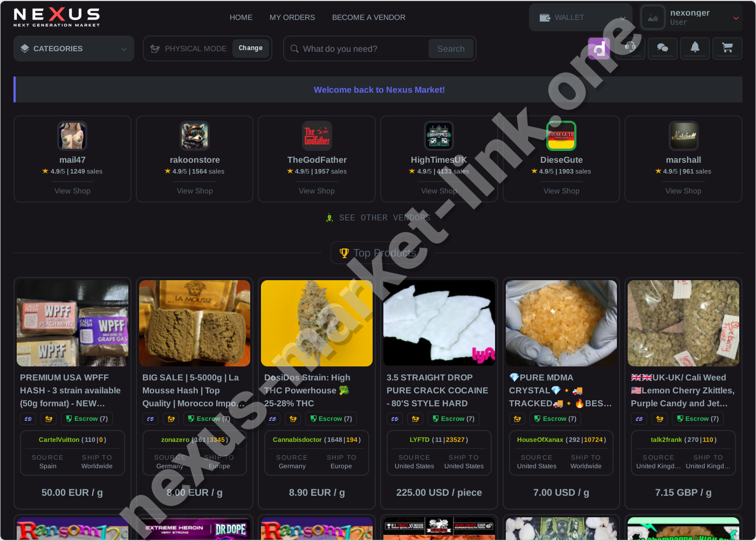Open MY ORDERS in the top menu
The width and height of the screenshot is (756, 541).
292,17
